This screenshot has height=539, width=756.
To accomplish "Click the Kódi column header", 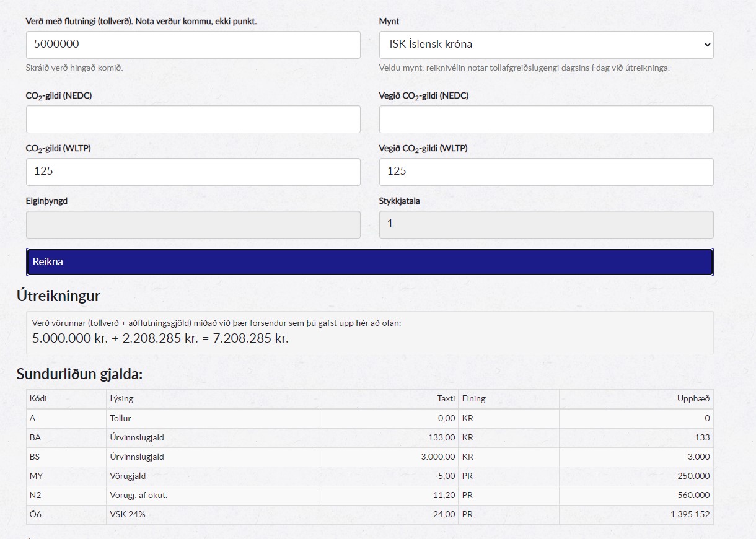I will point(38,399).
